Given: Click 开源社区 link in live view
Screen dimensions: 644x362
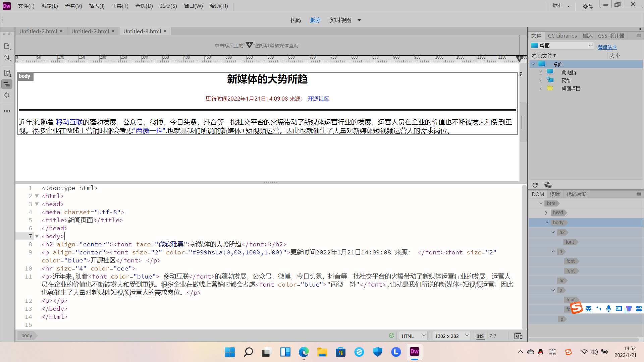Looking at the screenshot, I should pyautogui.click(x=318, y=99).
